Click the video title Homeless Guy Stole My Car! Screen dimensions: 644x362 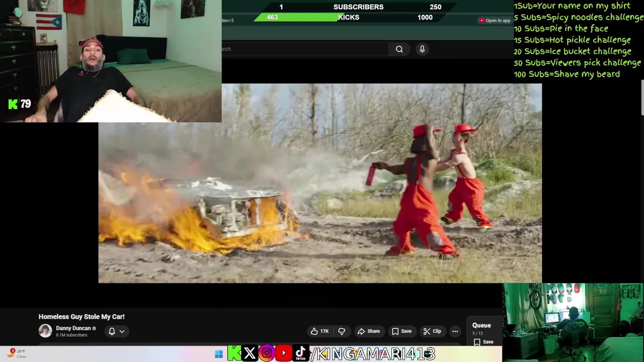point(82,317)
